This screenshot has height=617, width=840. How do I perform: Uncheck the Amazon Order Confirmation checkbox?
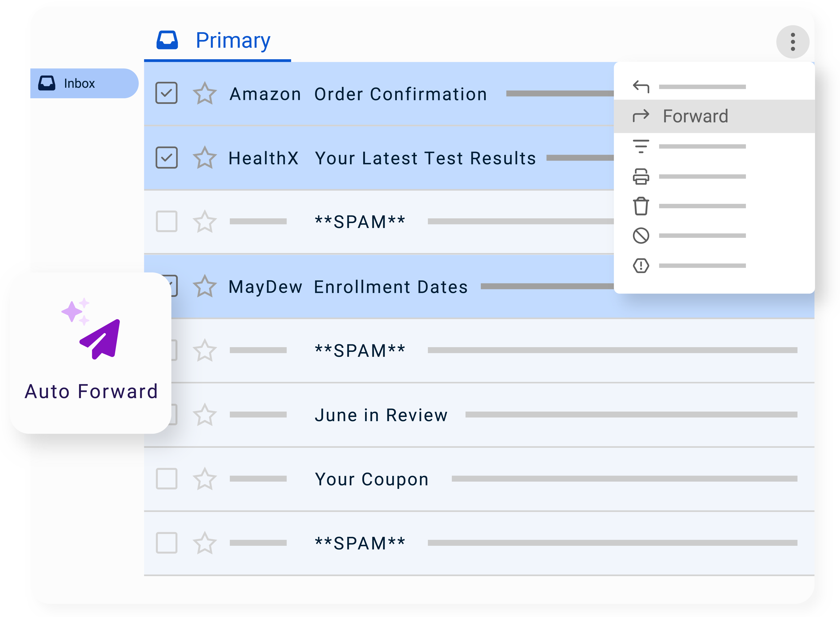pyautogui.click(x=166, y=93)
